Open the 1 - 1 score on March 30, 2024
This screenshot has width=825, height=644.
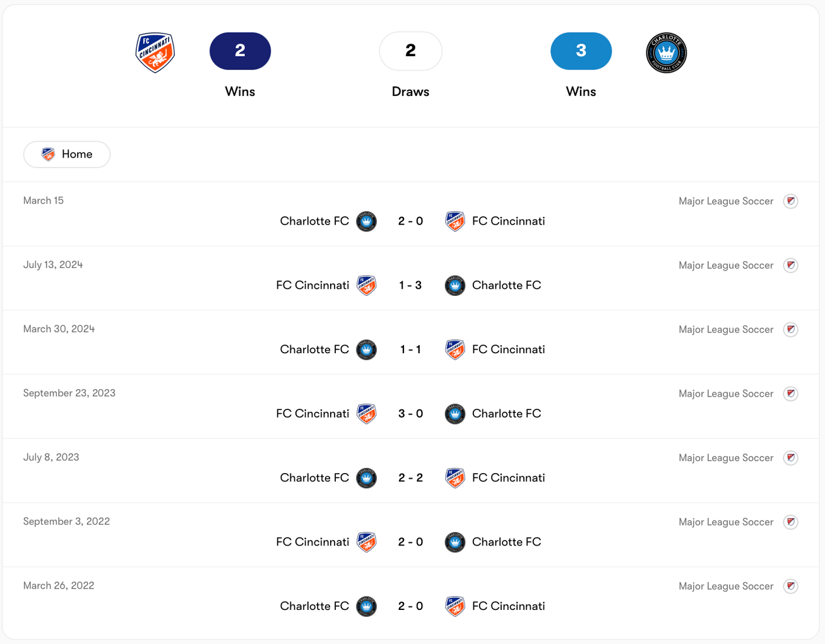coord(410,349)
